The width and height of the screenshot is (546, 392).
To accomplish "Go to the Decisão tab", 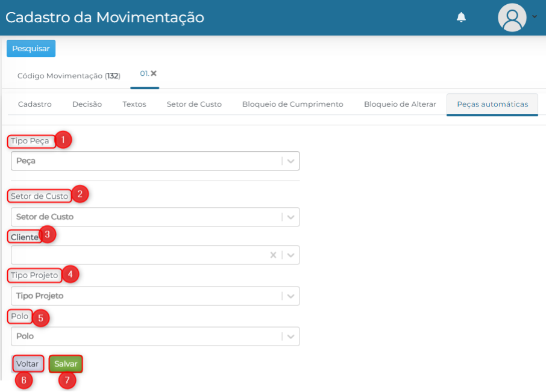I will (x=87, y=104).
